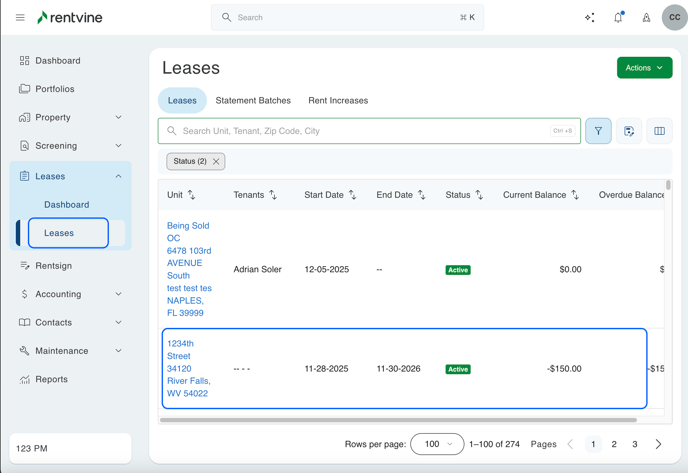The height and width of the screenshot is (473, 688).
Task: Go to page 2 of results
Action: 614,444
